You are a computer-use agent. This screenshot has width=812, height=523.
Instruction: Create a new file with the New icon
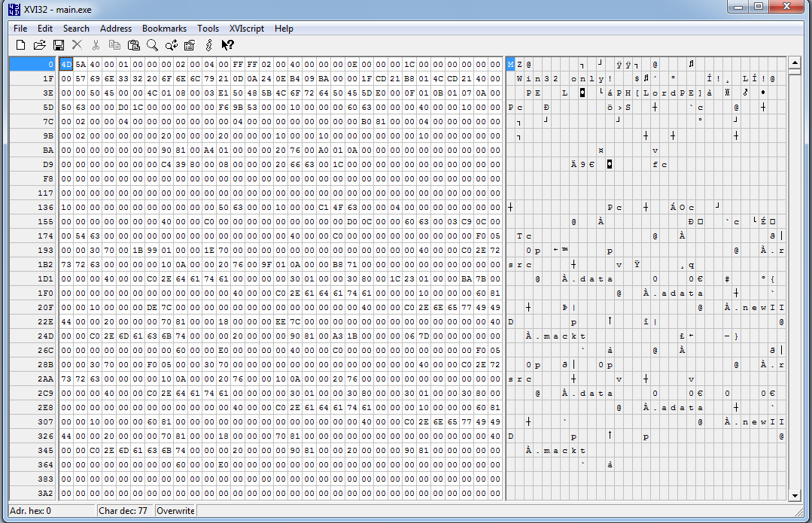21,45
